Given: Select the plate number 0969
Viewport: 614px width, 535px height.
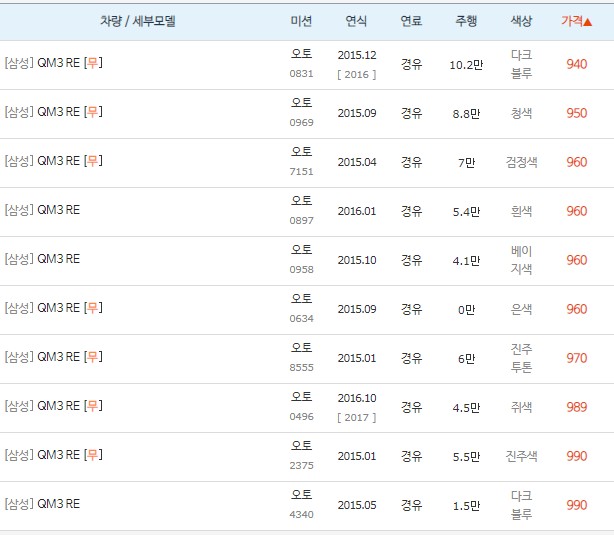Looking at the screenshot, I should click(x=302, y=123).
